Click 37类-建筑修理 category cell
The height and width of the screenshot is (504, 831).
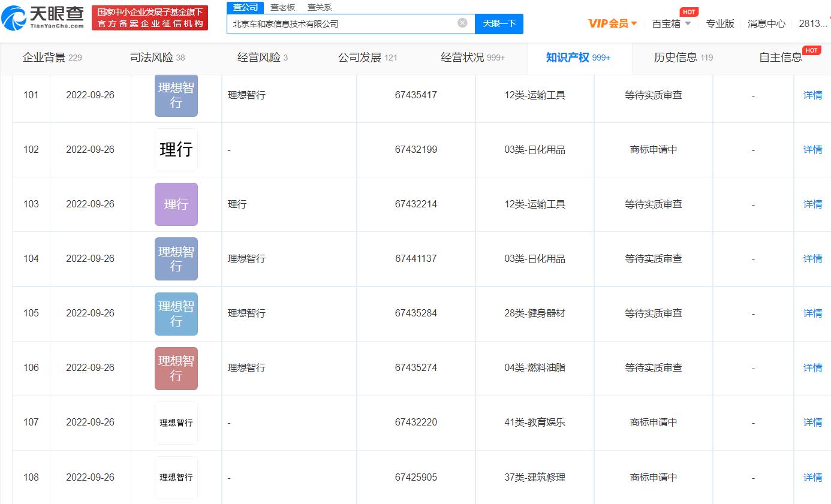(x=535, y=478)
